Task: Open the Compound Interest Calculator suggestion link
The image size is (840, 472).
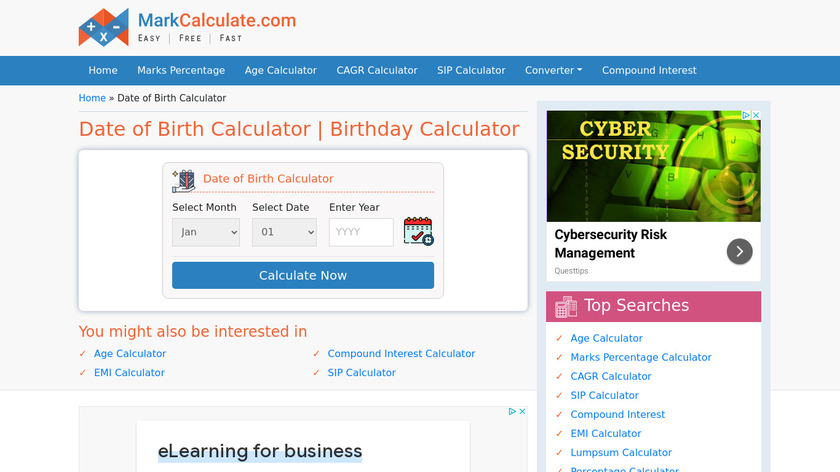Action: (401, 354)
